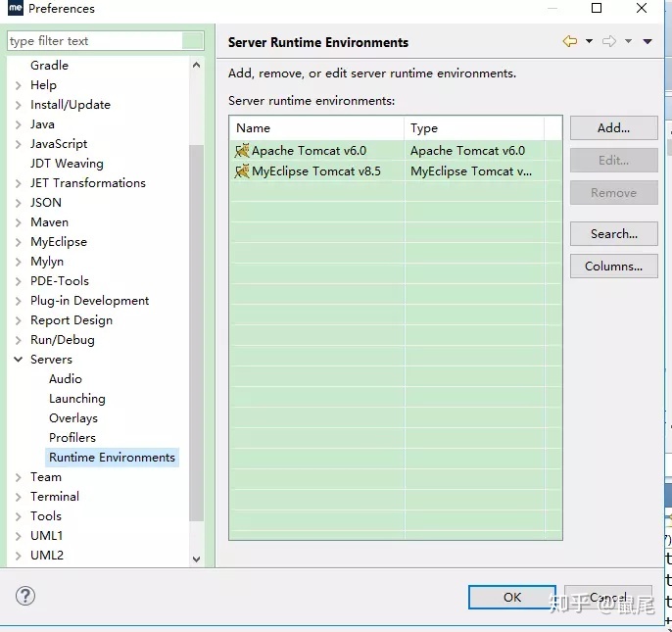Click the Search... button

click(613, 233)
